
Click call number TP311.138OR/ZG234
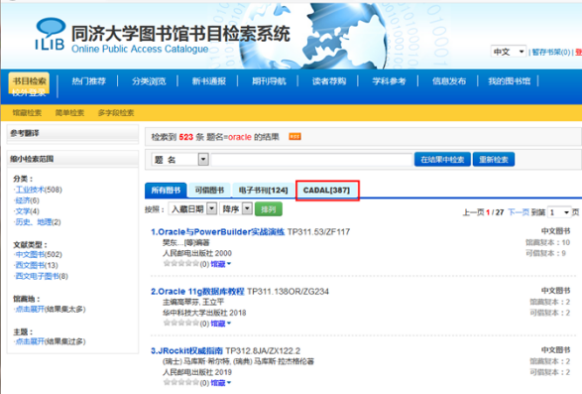[288, 292]
